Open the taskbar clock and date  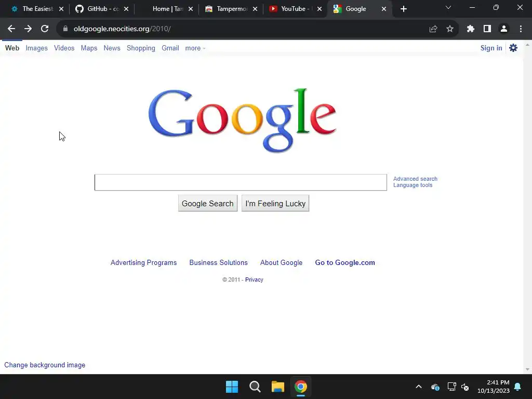(x=494, y=387)
